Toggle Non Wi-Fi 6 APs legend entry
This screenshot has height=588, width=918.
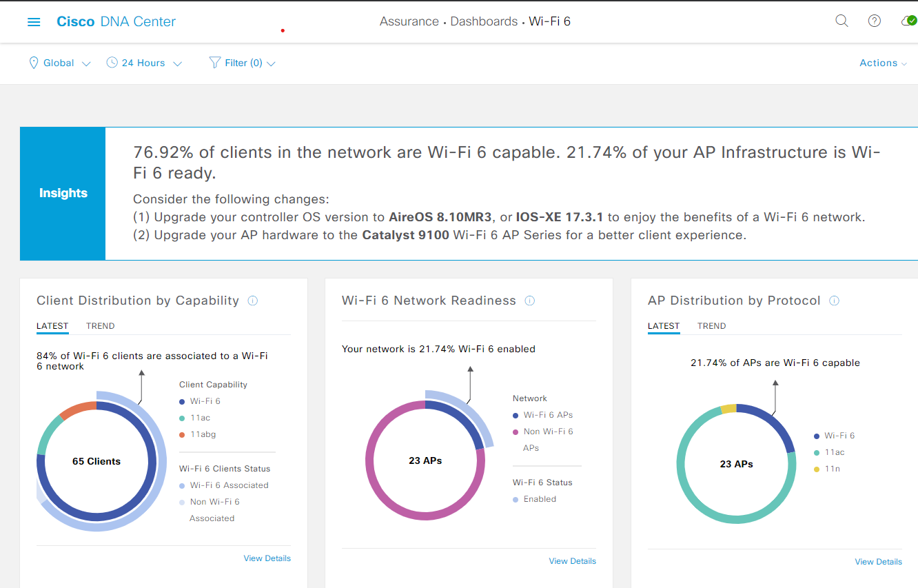pos(547,432)
